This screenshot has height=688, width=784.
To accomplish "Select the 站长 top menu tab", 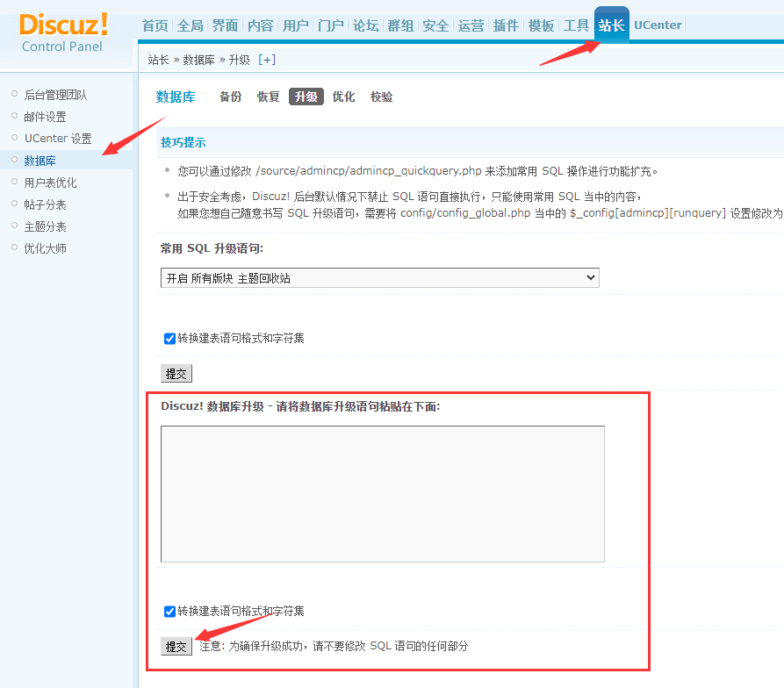I will (612, 25).
